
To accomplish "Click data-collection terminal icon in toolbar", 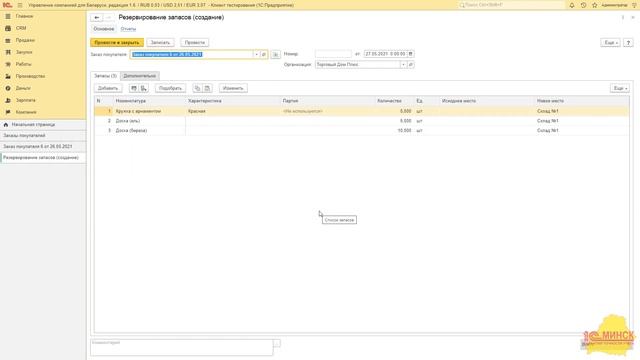I will coord(144,88).
